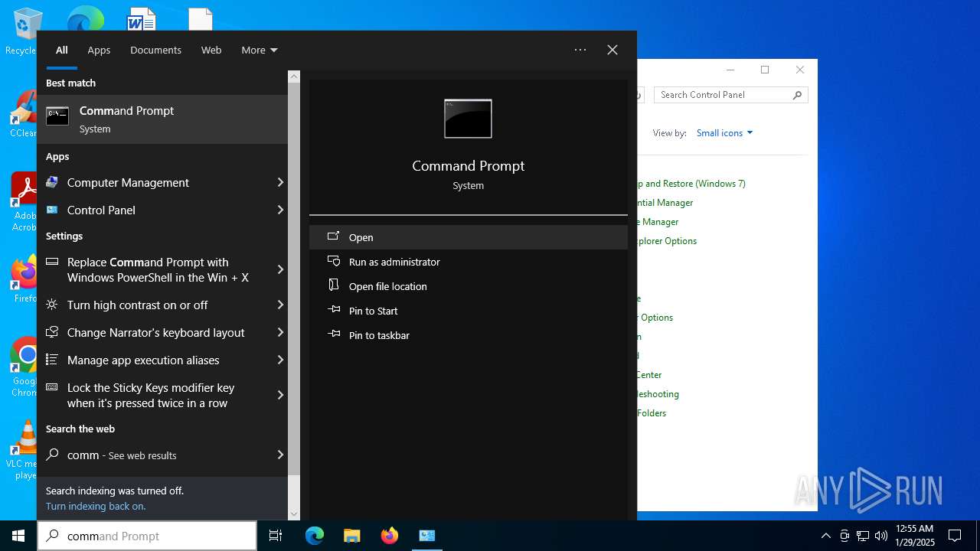The width and height of the screenshot is (980, 551).
Task: Expand Sticky Keys setting arrow
Action: (280, 395)
